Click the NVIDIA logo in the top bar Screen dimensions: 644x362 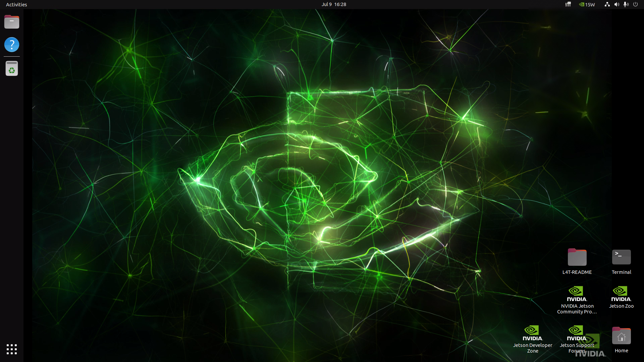[x=582, y=4]
